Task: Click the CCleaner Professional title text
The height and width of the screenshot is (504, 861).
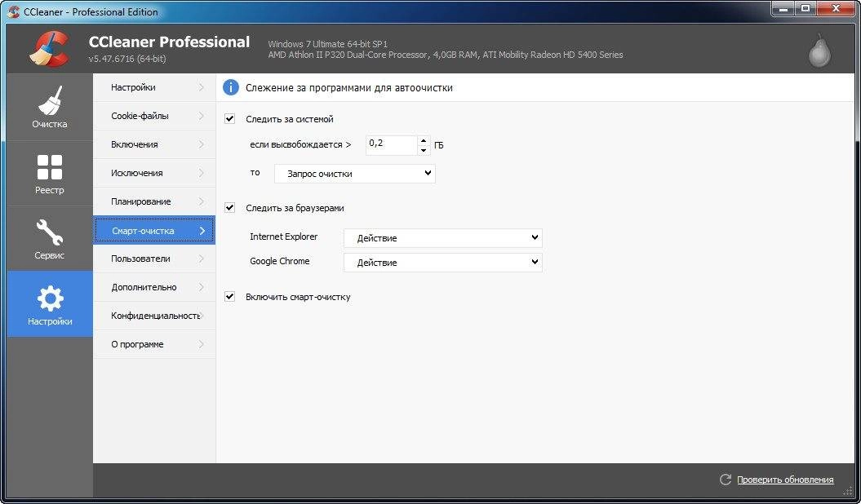Action: [169, 42]
